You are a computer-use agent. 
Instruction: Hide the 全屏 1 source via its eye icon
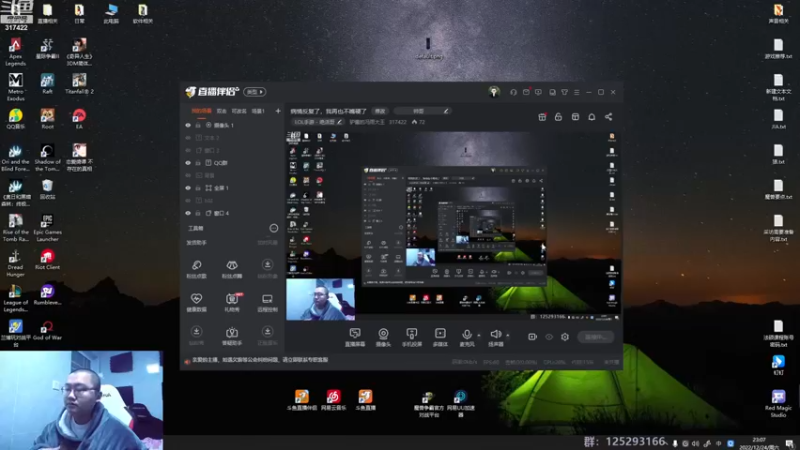point(188,188)
